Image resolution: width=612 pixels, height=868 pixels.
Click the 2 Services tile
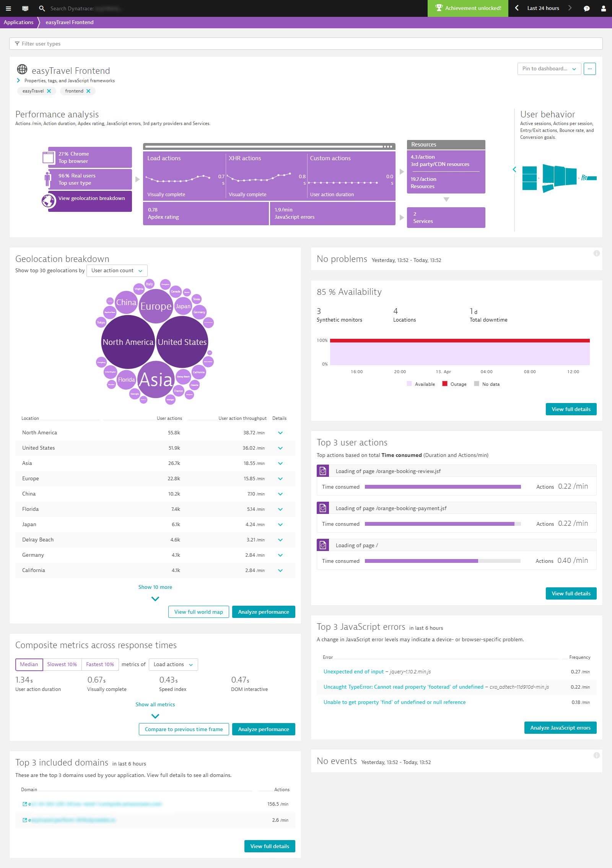click(446, 218)
